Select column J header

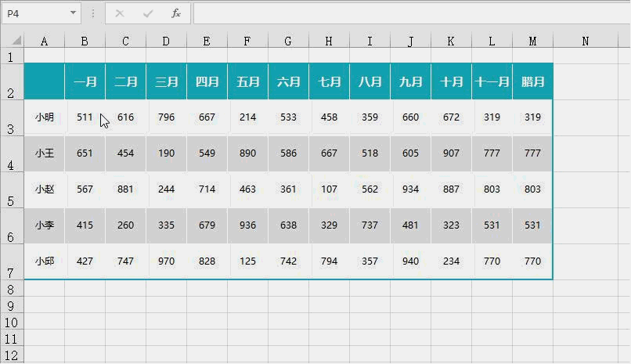tap(410, 41)
